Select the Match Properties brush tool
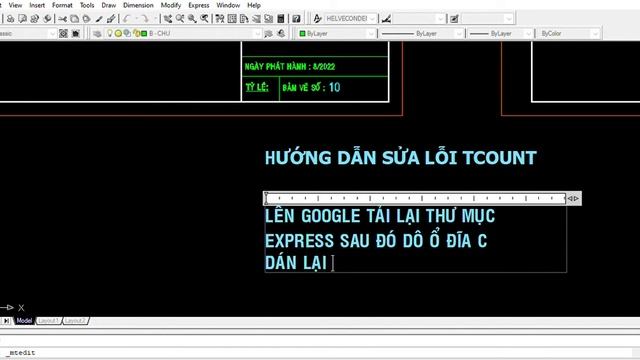The image size is (640, 360). pos(99,19)
